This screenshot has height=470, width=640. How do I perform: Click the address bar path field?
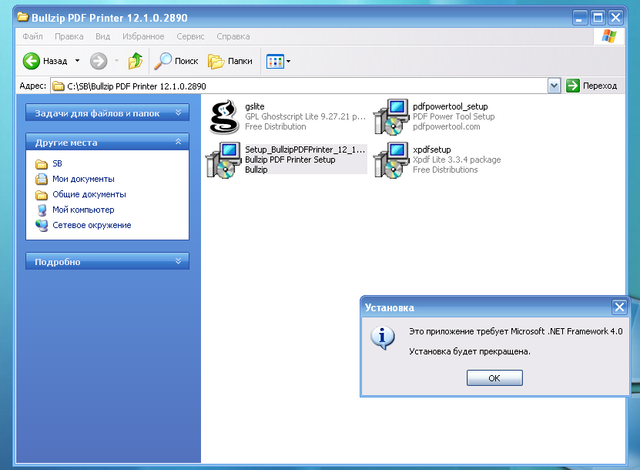[299, 86]
